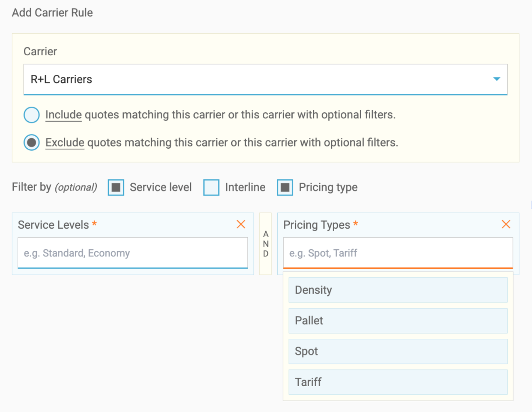The image size is (532, 412).
Task: Uncheck the Pricing type filter checkbox
Action: click(x=285, y=187)
